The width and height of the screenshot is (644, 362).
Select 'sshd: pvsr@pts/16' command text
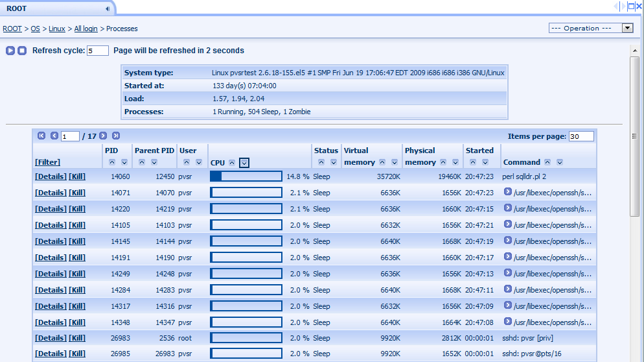531,354
